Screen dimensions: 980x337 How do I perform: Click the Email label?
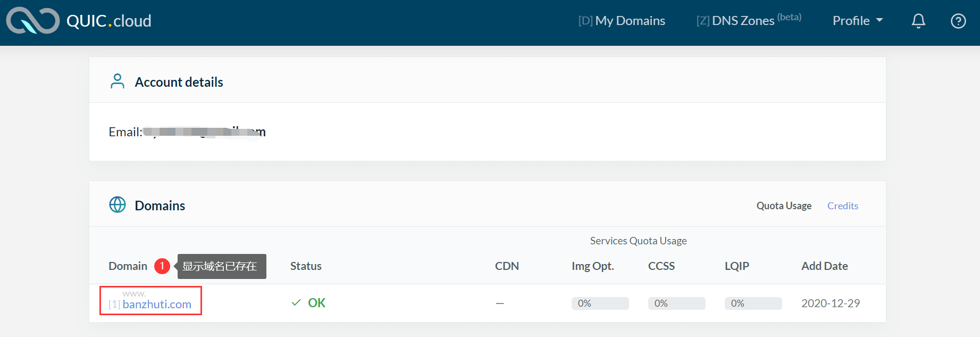pos(125,132)
